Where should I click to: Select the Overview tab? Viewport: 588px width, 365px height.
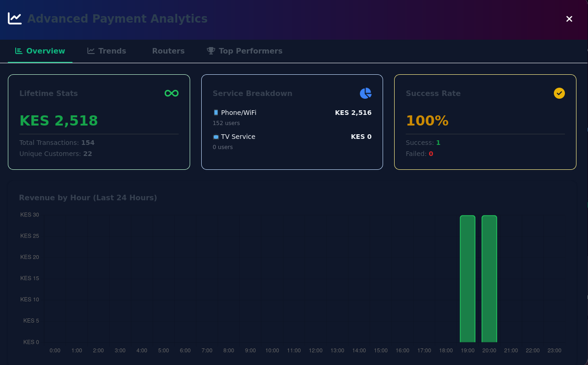pos(40,51)
